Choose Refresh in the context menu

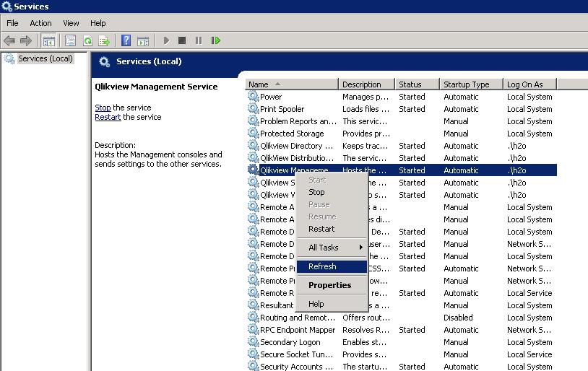[322, 266]
